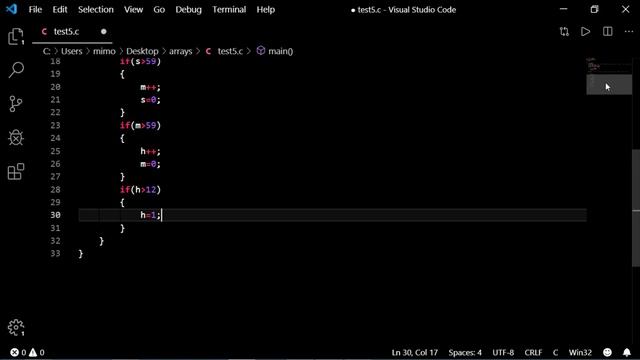
Task: Open the Selection menu
Action: 96,9
